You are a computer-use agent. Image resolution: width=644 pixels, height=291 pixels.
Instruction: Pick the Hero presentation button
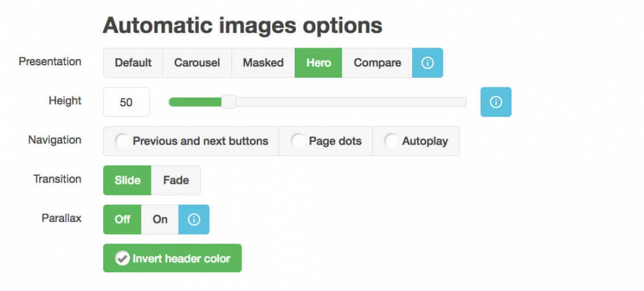tap(319, 63)
